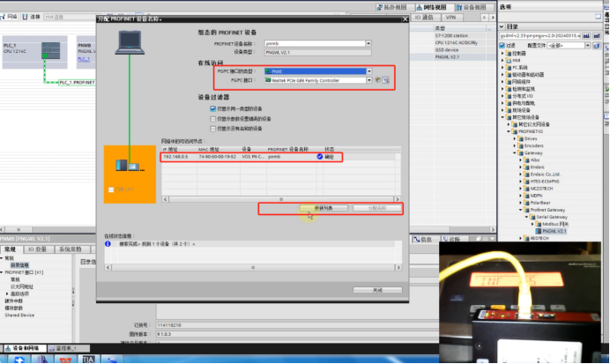This screenshot has height=364, width=610.
Task: Click the catalog search input field
Action: pyautogui.click(x=540, y=35)
